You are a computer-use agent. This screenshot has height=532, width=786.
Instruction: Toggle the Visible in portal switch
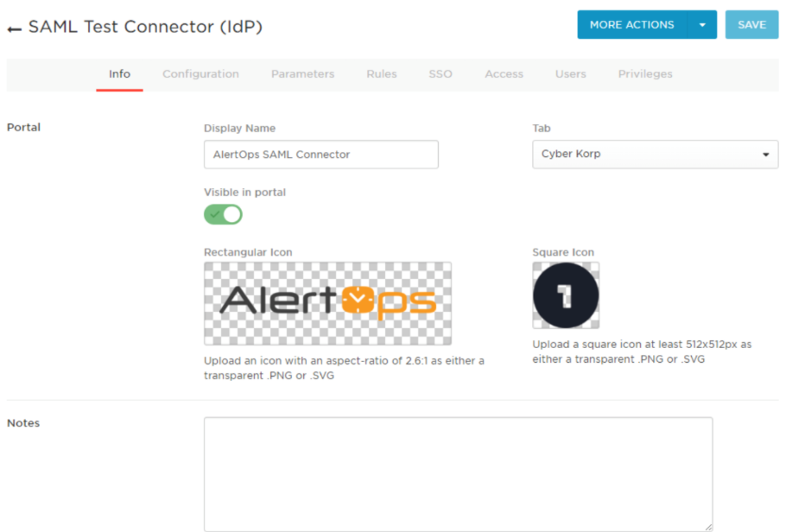[x=223, y=214]
